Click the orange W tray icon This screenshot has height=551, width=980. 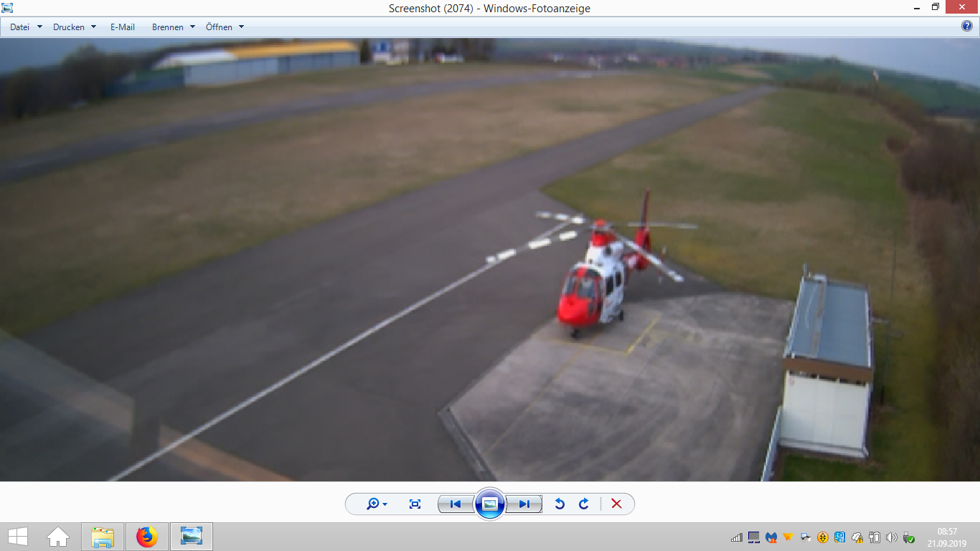point(788,537)
